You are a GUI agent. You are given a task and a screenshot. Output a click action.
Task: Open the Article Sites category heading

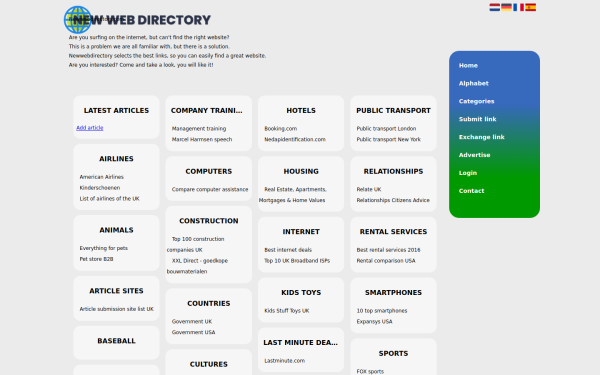(116, 291)
